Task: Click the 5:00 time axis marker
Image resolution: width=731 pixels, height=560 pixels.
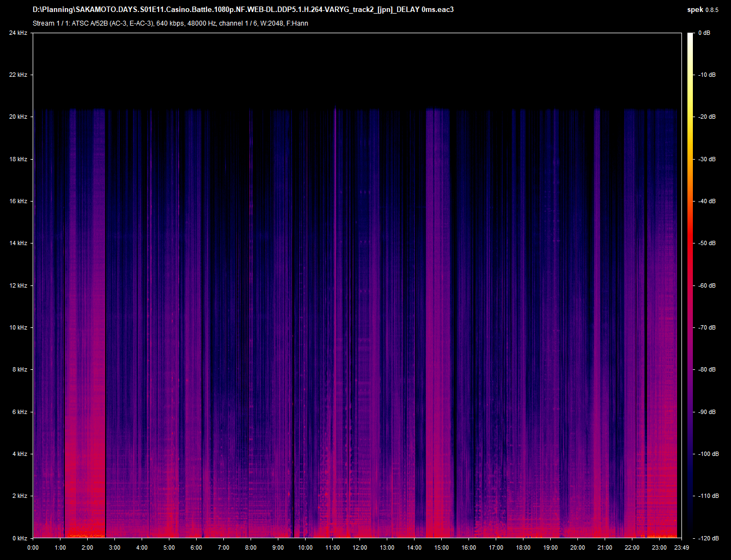Action: [169, 547]
